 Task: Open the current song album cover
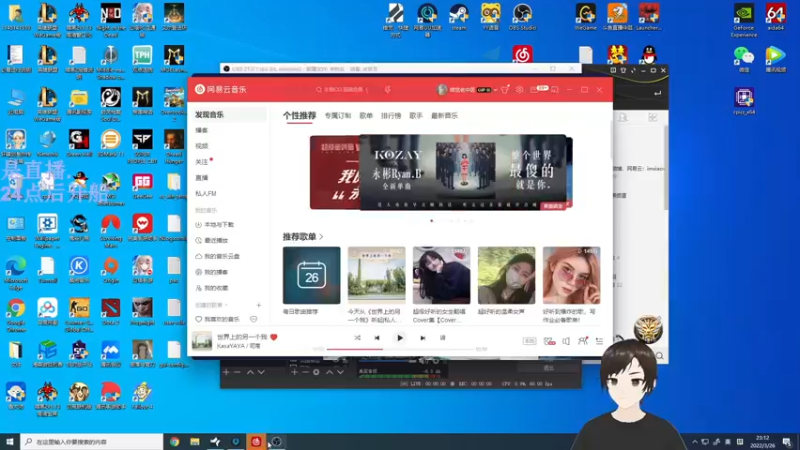pos(202,341)
